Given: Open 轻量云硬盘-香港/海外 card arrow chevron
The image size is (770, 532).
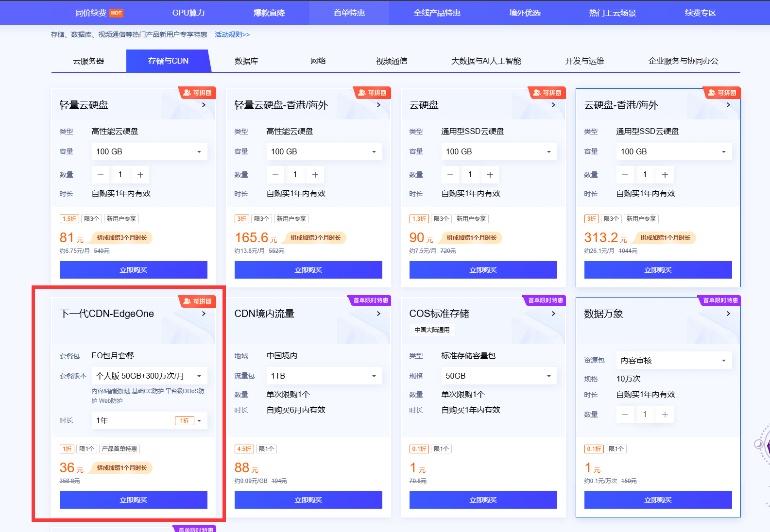Looking at the screenshot, I should [x=378, y=105].
